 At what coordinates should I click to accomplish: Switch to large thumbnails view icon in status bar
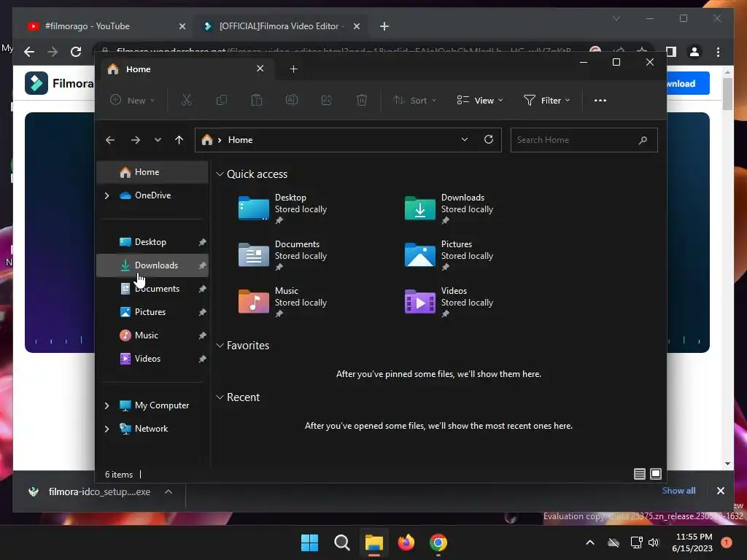(x=656, y=474)
